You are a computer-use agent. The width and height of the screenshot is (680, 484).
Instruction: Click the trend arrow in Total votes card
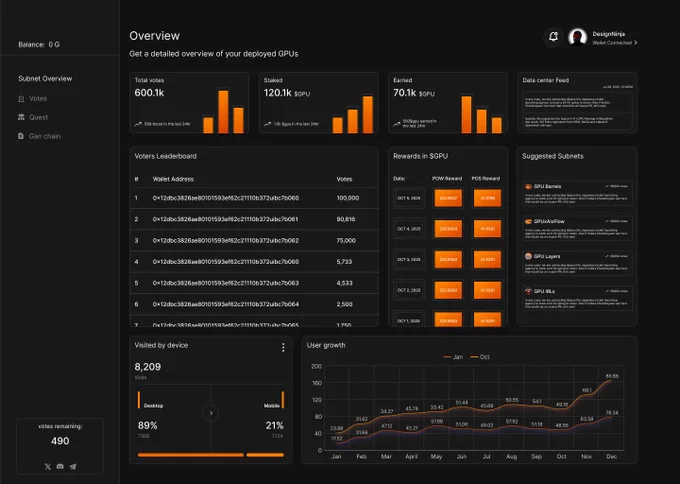coord(138,124)
